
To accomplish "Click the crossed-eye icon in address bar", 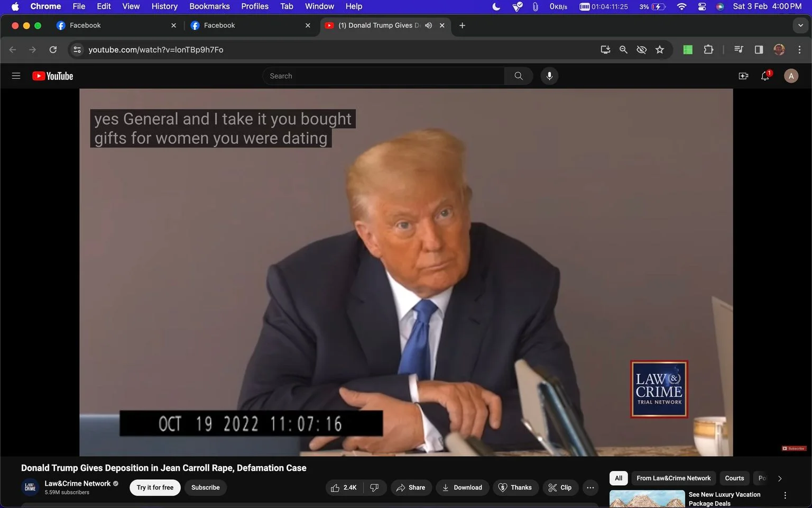I will click(x=641, y=50).
